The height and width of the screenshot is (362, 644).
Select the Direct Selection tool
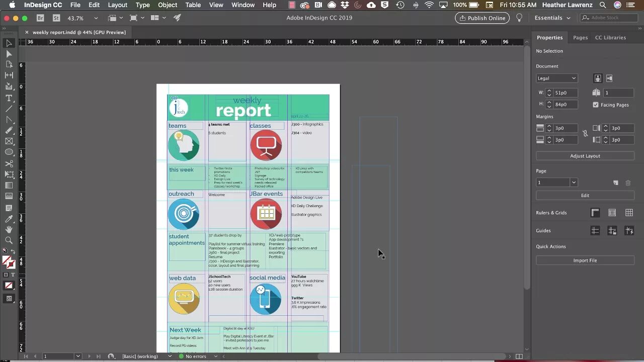tap(9, 54)
